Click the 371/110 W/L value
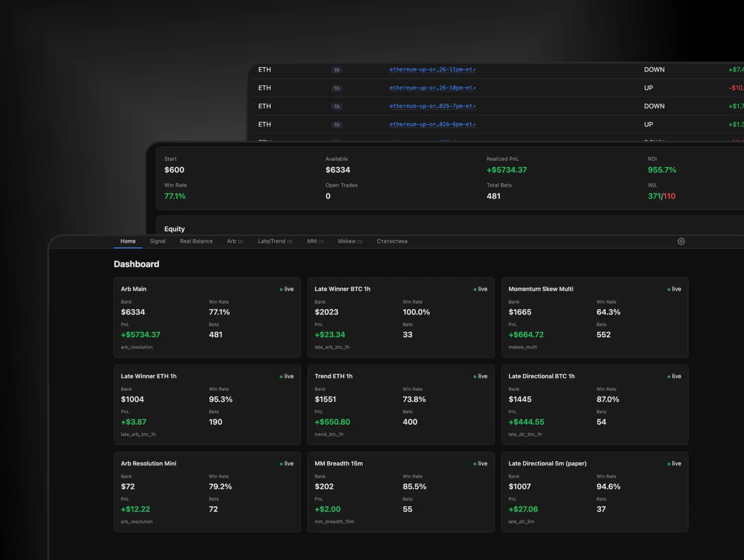This screenshot has height=560, width=744. tap(662, 196)
